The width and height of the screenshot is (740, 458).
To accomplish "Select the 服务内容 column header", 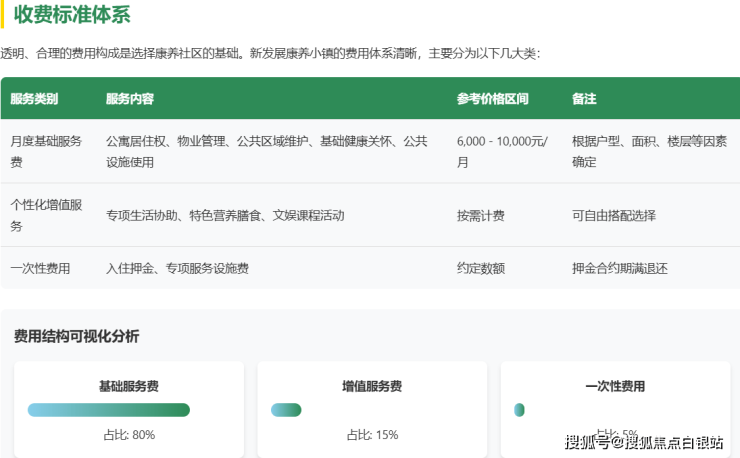I will [x=130, y=99].
